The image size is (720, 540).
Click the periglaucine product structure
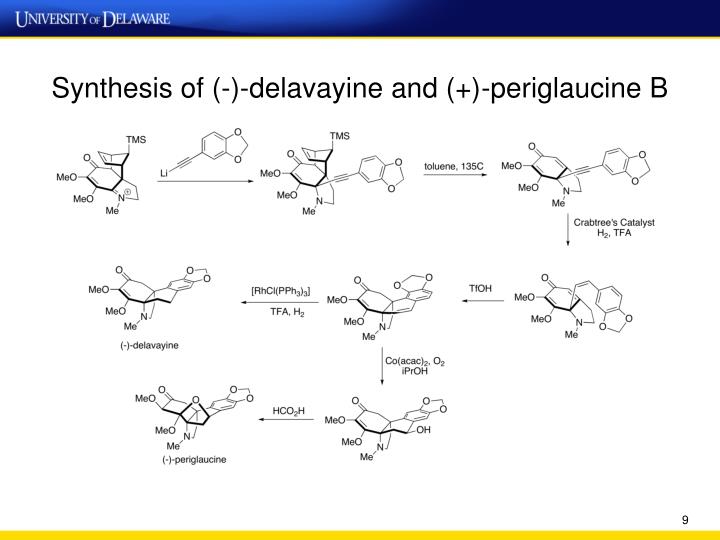pos(195,418)
